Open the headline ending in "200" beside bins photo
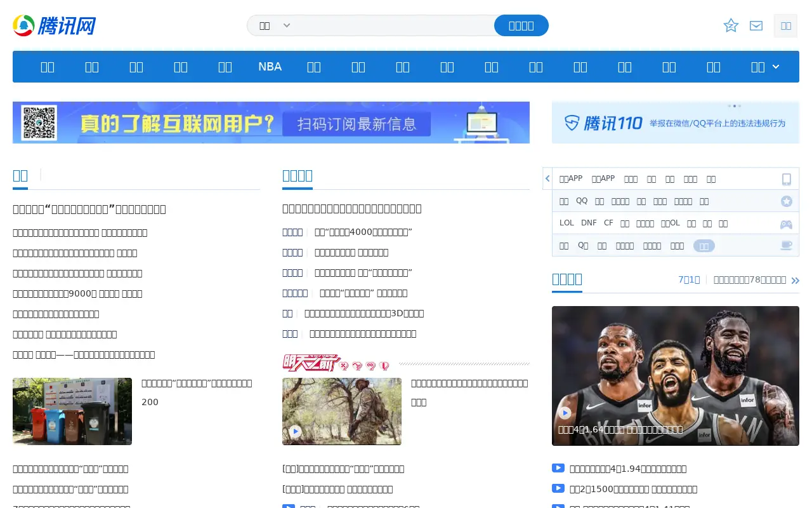This screenshot has height=508, width=812. point(197,392)
